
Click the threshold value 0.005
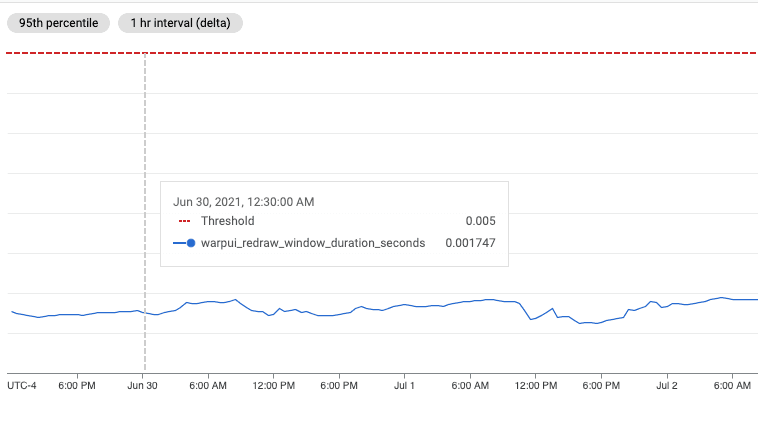point(480,221)
